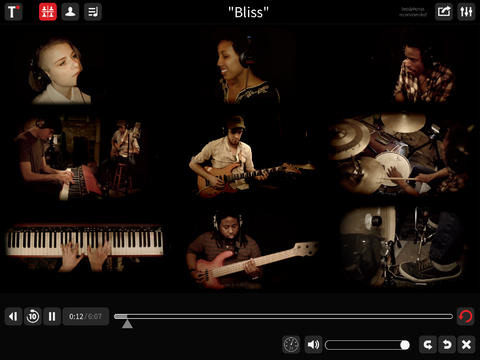Mute the speaker volume icon
Viewport: 480px width, 360px height.
313,344
